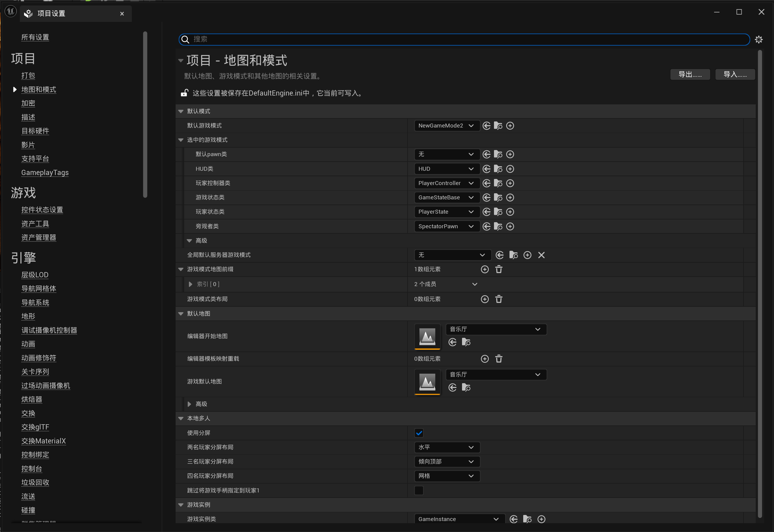The height and width of the screenshot is (532, 774).
Task: Expand 高级 under 默认地图 section
Action: (189, 404)
